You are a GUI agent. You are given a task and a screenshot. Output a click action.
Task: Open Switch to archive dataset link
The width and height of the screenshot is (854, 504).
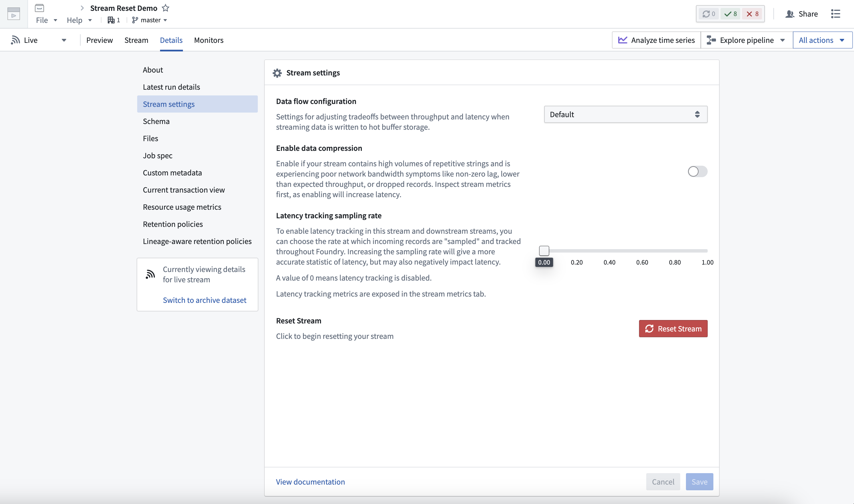click(205, 300)
